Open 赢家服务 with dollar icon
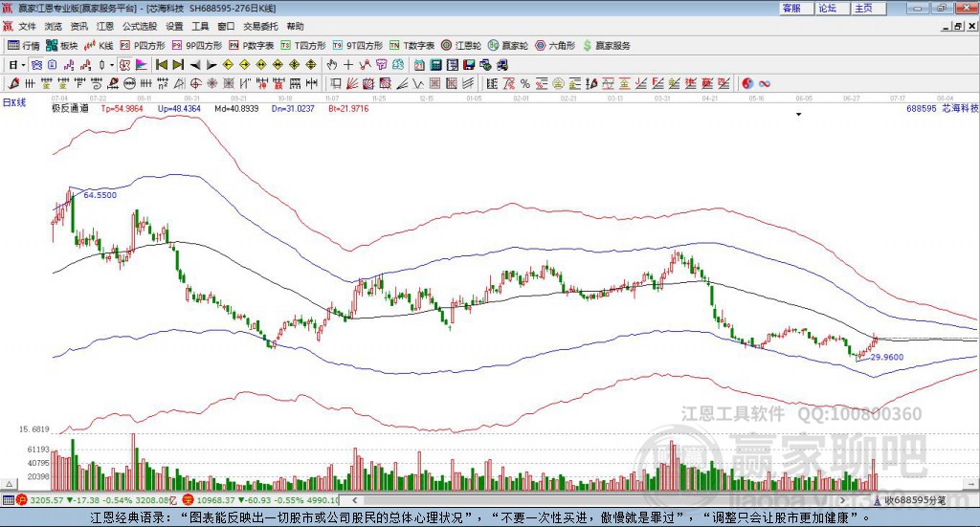This screenshot has width=980, height=527. tap(606, 46)
